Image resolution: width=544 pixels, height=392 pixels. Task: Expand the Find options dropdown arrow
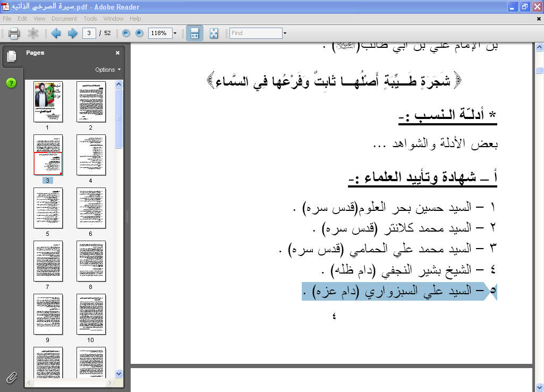click(x=285, y=33)
